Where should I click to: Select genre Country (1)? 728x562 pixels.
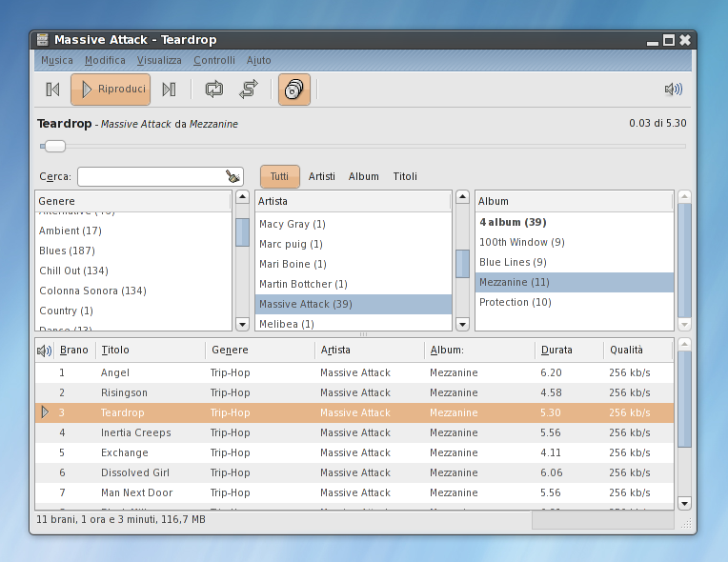[132, 311]
